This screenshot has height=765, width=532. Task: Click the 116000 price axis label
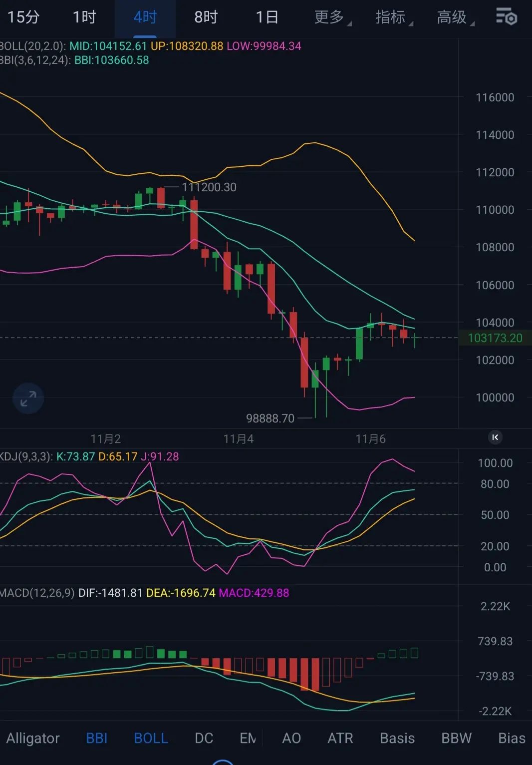pyautogui.click(x=495, y=97)
